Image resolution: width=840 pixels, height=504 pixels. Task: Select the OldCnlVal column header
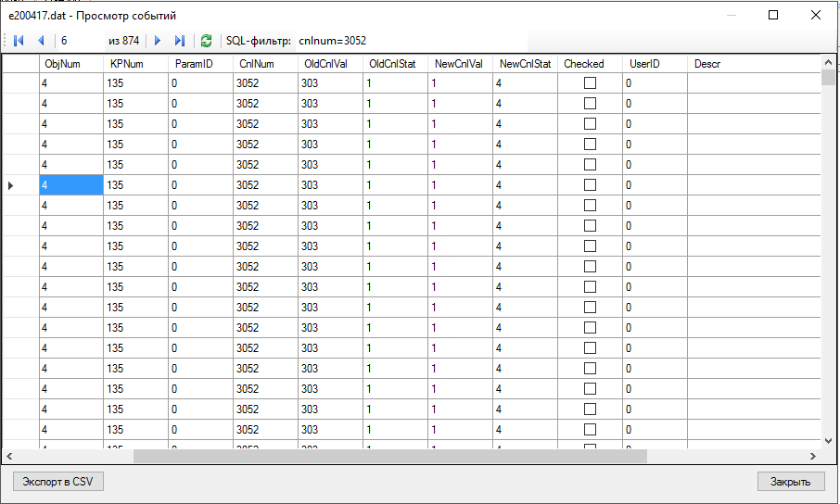click(x=331, y=64)
